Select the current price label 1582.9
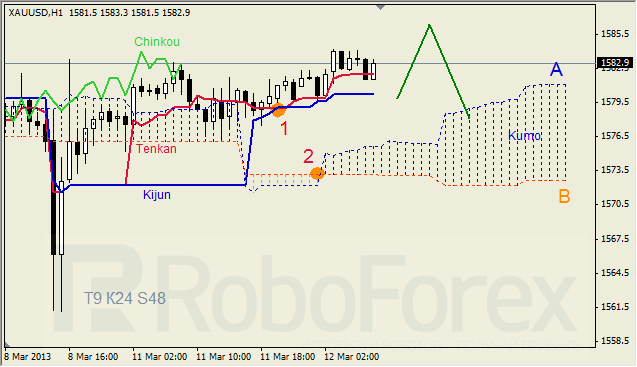 click(x=615, y=63)
